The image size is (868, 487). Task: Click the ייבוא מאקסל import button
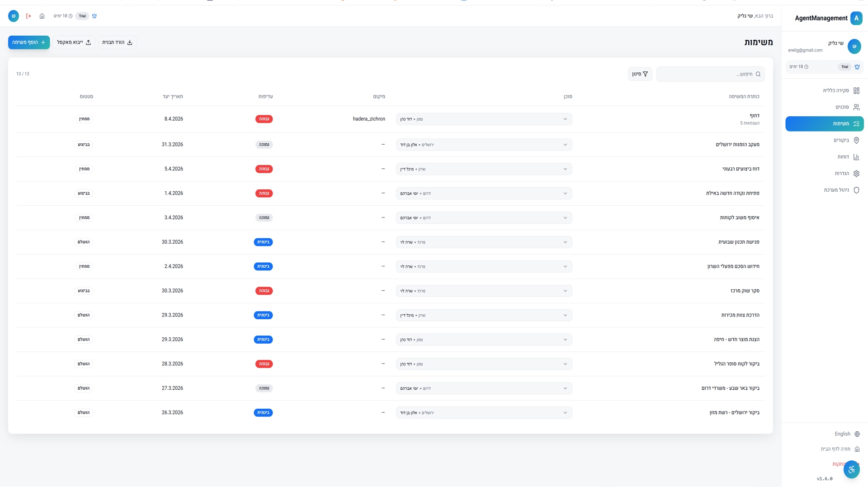[x=74, y=43]
